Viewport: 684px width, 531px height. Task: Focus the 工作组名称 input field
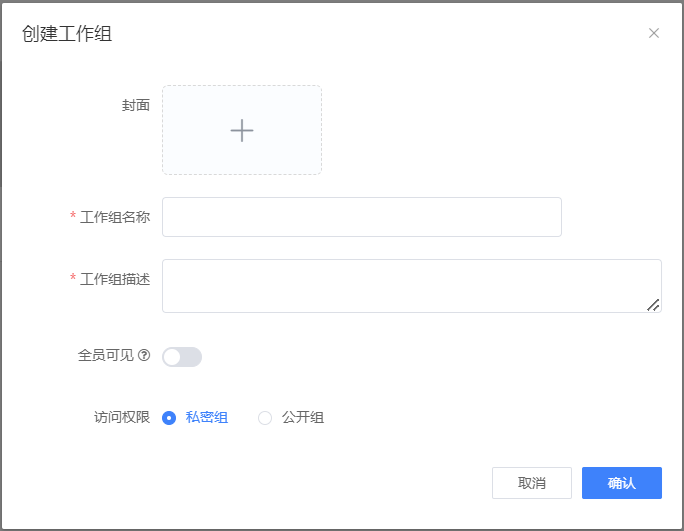point(362,217)
